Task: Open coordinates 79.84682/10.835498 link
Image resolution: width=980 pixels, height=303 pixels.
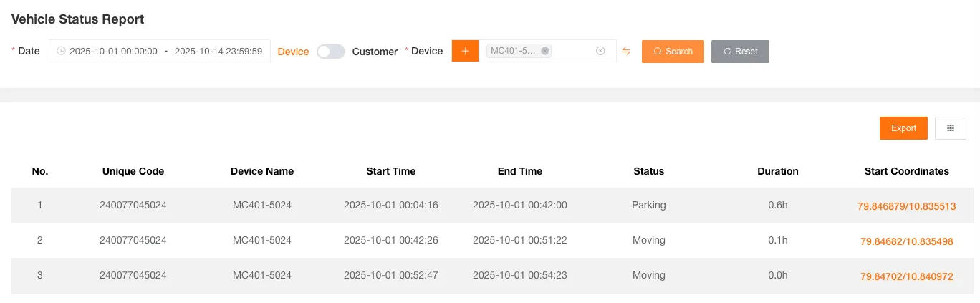Action: point(906,241)
